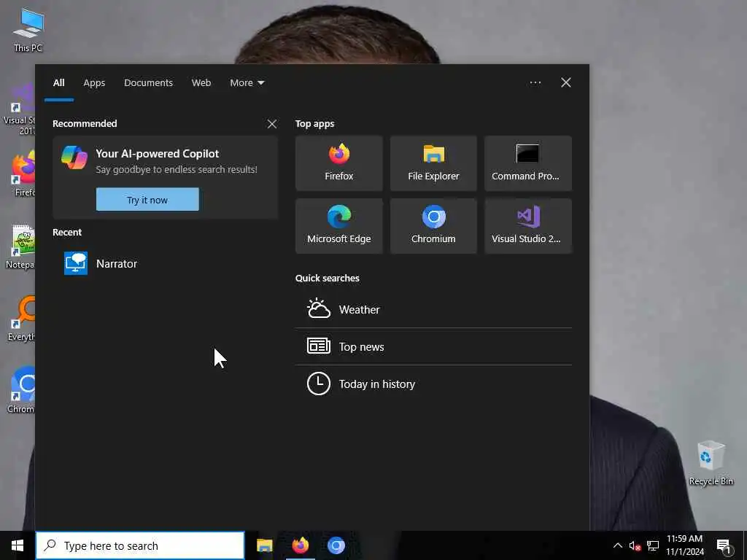Viewport: 747px width, 560px height.
Task: Show hidden system tray icons
Action: coord(617,545)
